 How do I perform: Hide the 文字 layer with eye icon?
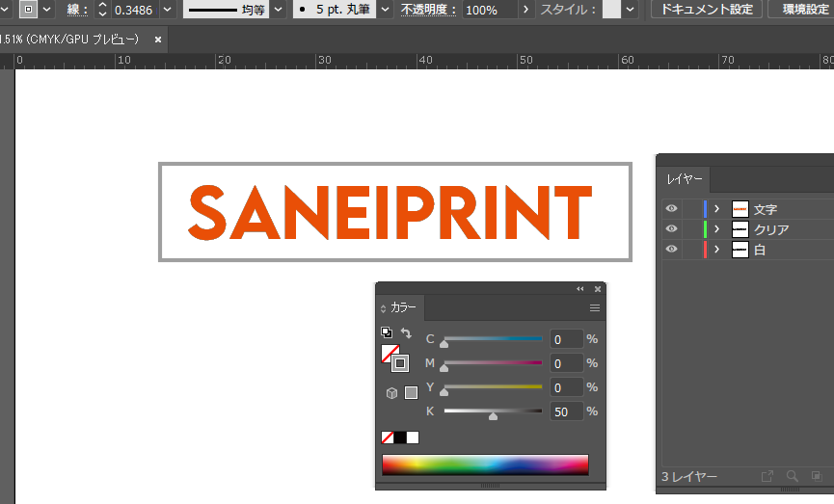pyautogui.click(x=671, y=208)
